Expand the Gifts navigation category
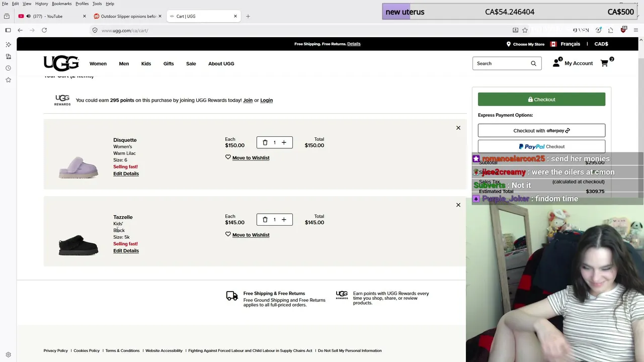644x362 pixels. [x=169, y=64]
